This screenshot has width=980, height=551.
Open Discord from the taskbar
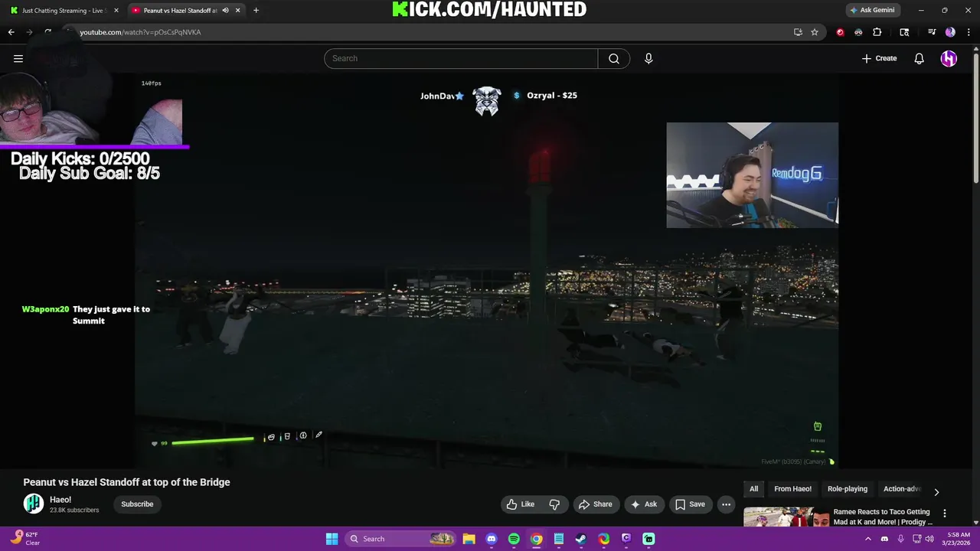[492, 539]
